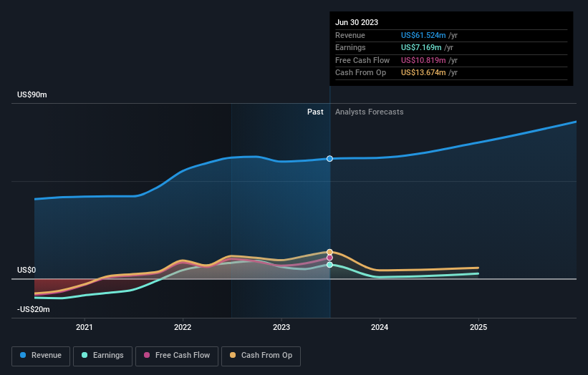588x375 pixels.
Task: Click the US$61.524m revenue value
Action: tap(423, 35)
